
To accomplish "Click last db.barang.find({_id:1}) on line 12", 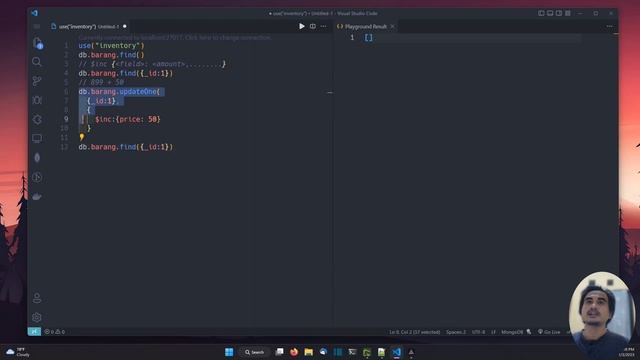I will 126,147.
